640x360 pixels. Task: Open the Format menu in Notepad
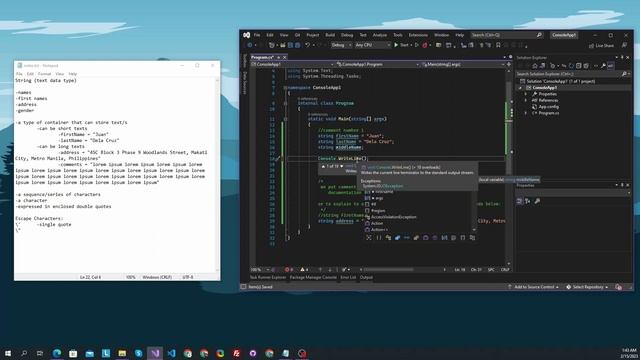[x=44, y=74]
